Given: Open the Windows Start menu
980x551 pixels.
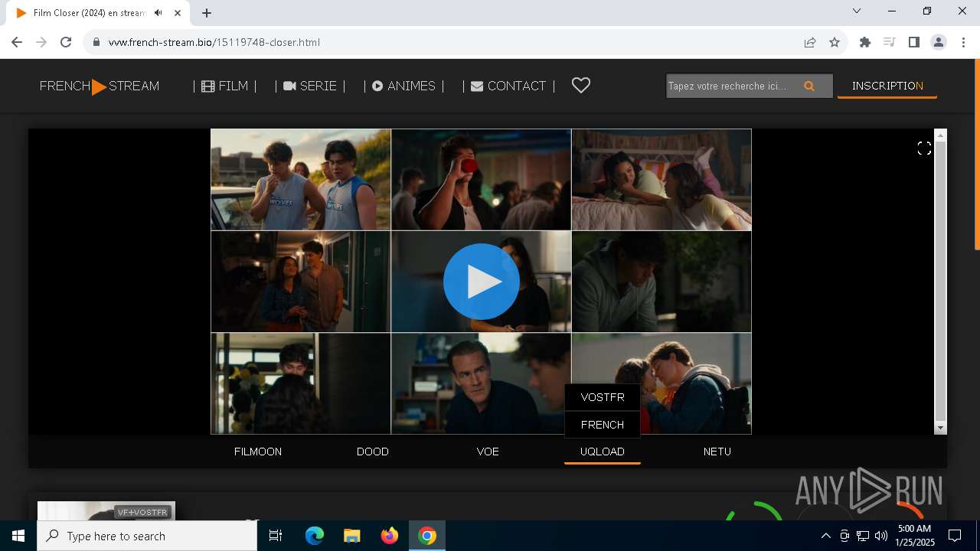Looking at the screenshot, I should [18, 536].
